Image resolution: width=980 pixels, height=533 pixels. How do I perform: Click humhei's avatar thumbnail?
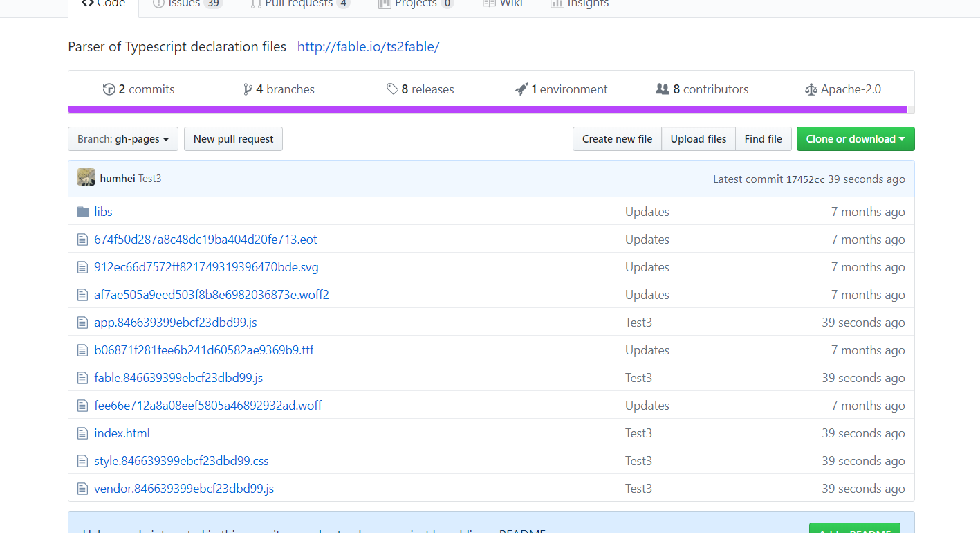coord(85,177)
